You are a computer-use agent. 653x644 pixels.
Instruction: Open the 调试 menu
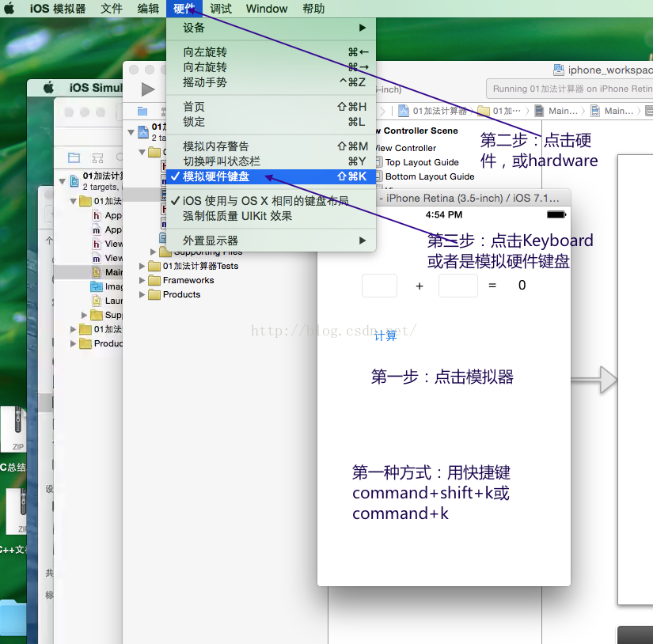tap(221, 9)
